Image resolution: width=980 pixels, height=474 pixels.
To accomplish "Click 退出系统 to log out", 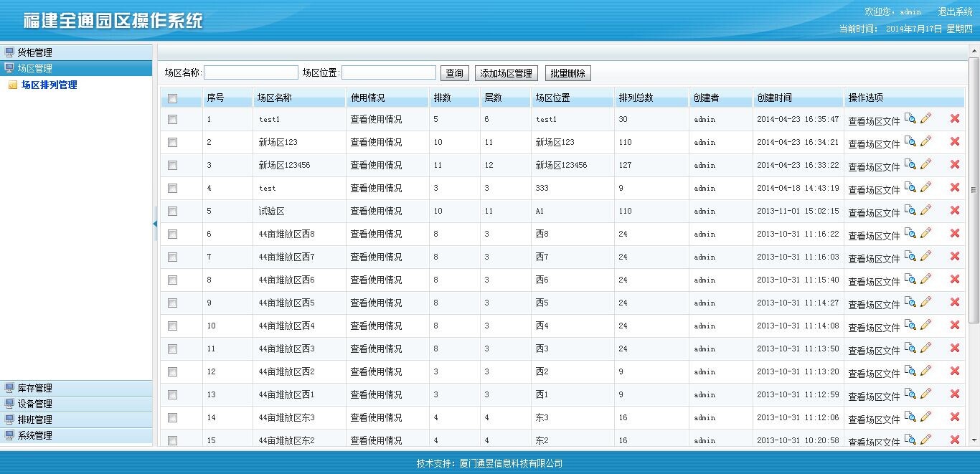I will click(x=956, y=11).
